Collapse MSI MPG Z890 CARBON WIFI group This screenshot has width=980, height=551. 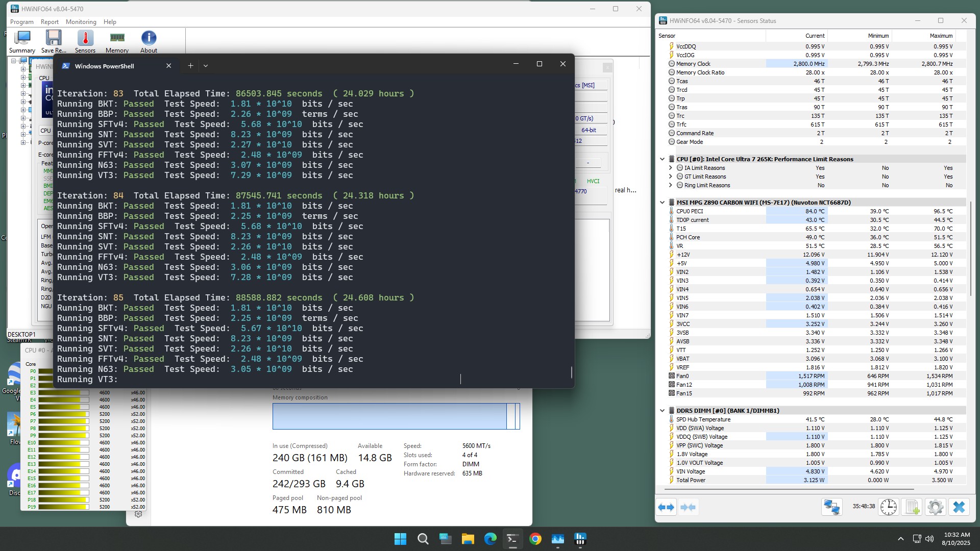click(662, 203)
